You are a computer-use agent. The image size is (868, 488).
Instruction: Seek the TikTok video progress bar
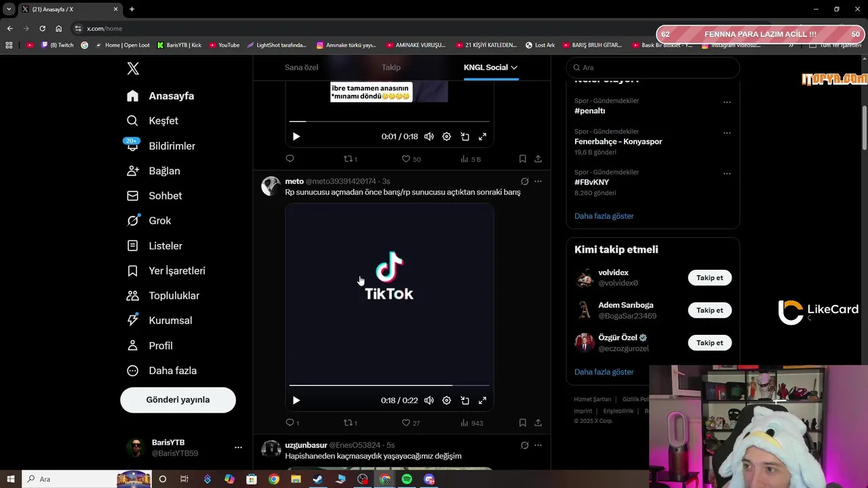coord(389,385)
